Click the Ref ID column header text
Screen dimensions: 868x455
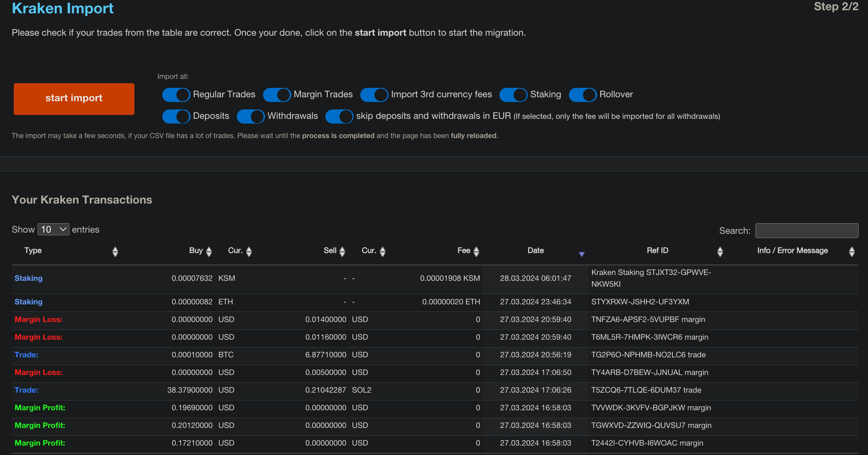pos(657,250)
